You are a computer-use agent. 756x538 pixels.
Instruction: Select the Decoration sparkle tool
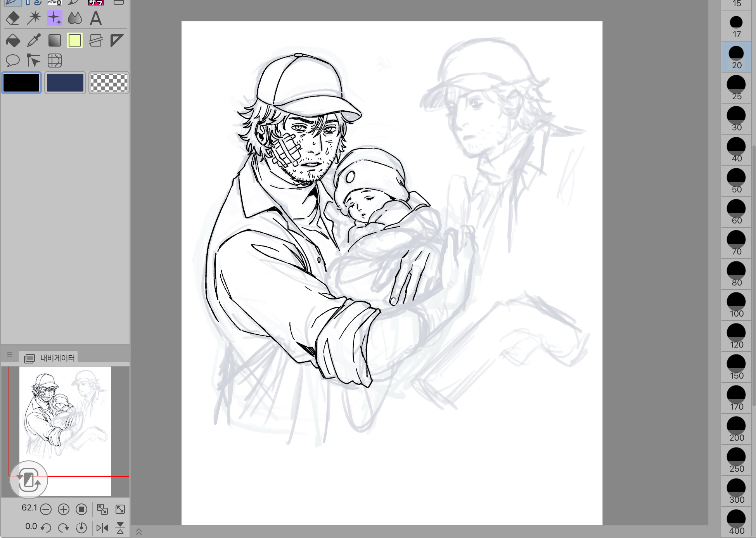[x=54, y=18]
